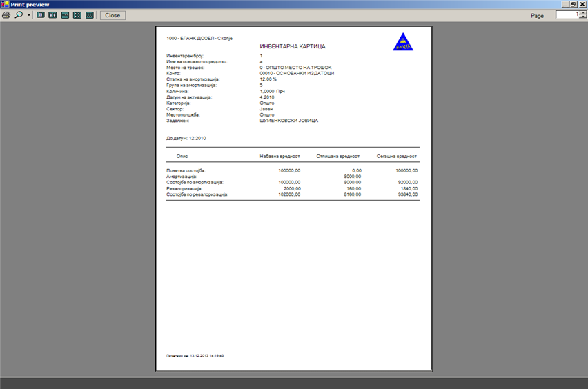
Task: Switch to two-page view layout
Action: coord(52,14)
